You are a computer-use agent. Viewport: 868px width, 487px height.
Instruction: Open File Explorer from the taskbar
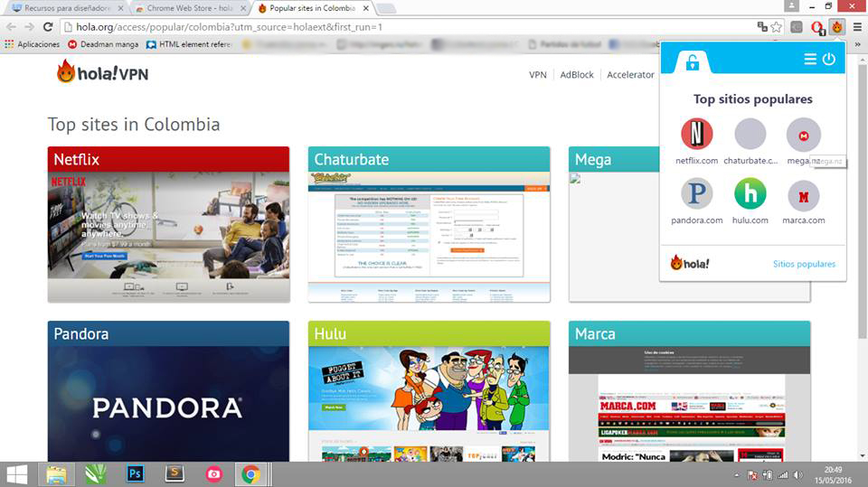tap(56, 474)
